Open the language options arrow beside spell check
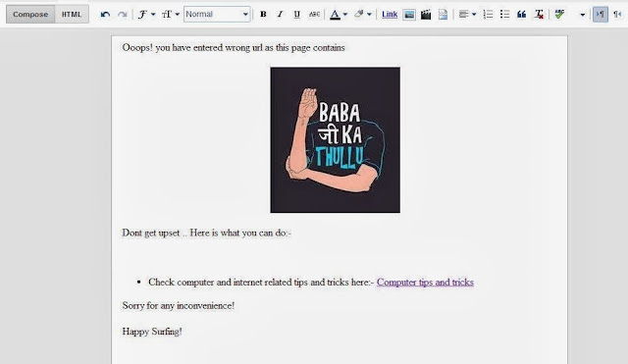 (x=582, y=15)
